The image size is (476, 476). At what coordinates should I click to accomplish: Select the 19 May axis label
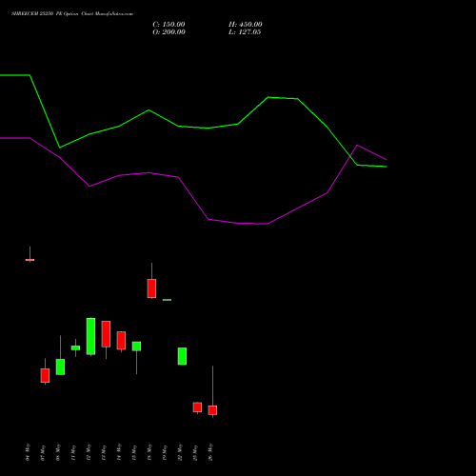165,452
